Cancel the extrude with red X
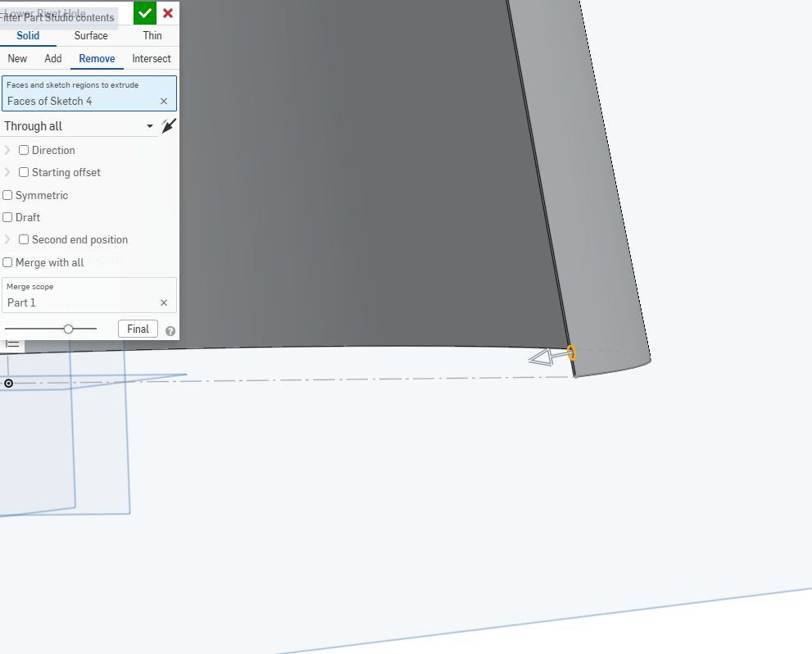Viewport: 812px width, 654px height. point(168,13)
